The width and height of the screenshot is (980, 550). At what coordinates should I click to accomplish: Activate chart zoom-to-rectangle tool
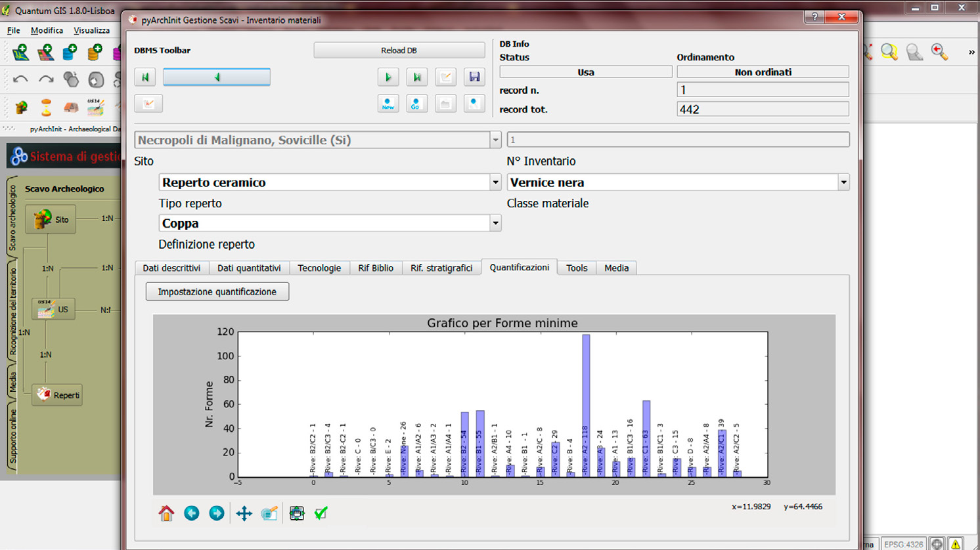pyautogui.click(x=269, y=513)
